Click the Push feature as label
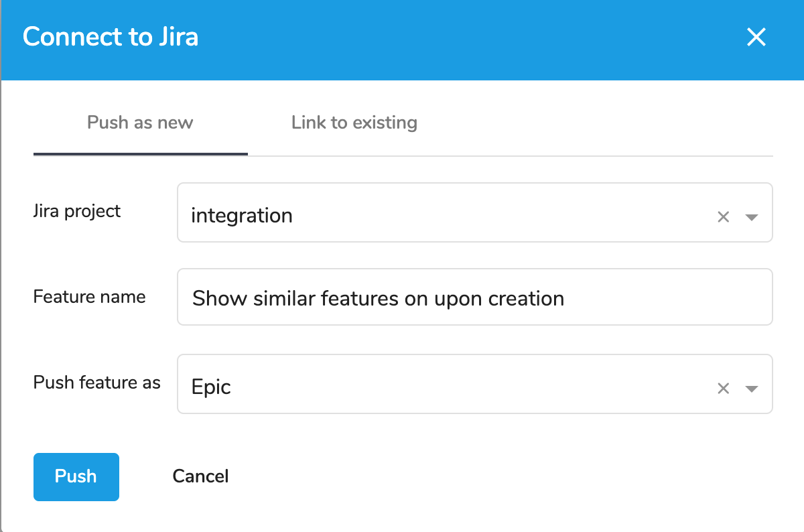 (x=97, y=383)
